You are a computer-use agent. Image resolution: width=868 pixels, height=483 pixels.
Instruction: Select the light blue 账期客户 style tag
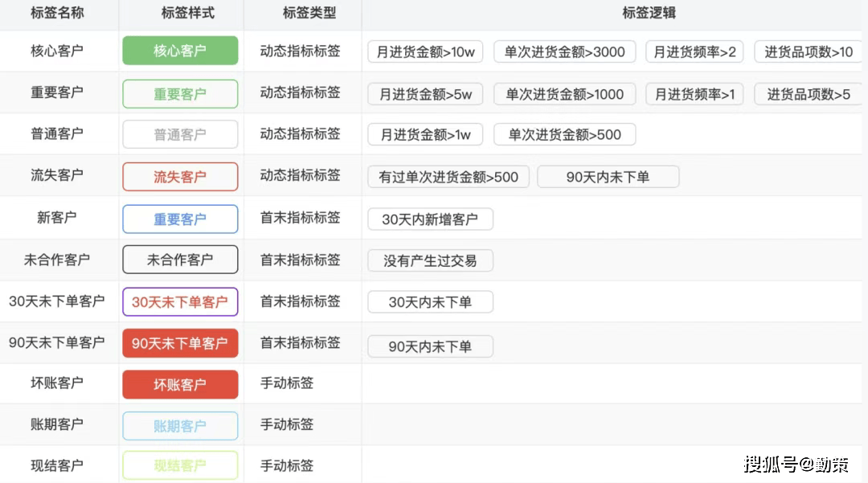180,426
